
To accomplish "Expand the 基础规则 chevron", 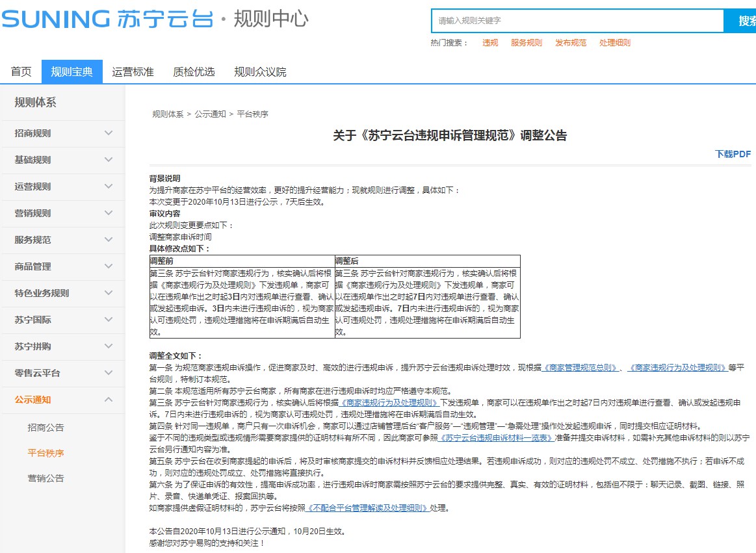I will click(x=109, y=160).
